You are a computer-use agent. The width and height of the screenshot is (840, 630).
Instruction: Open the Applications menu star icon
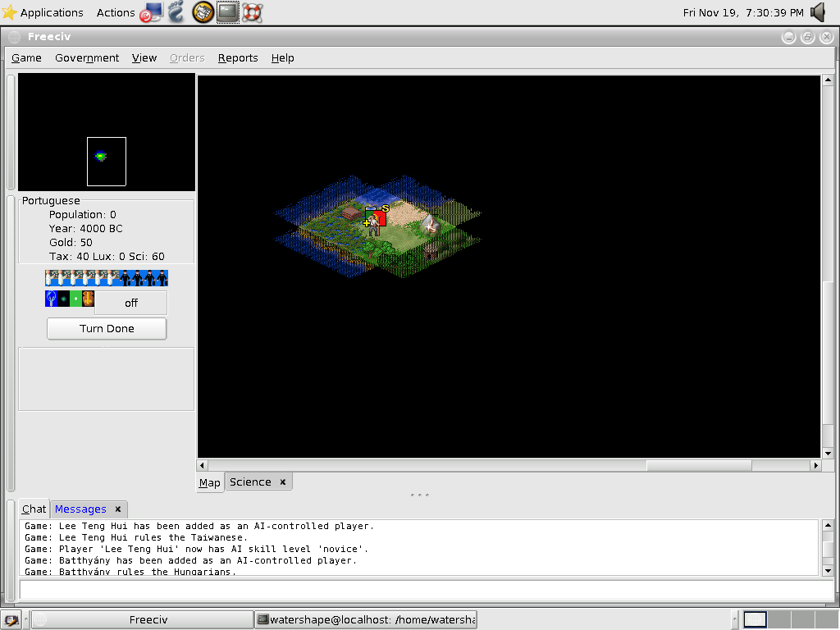10,12
